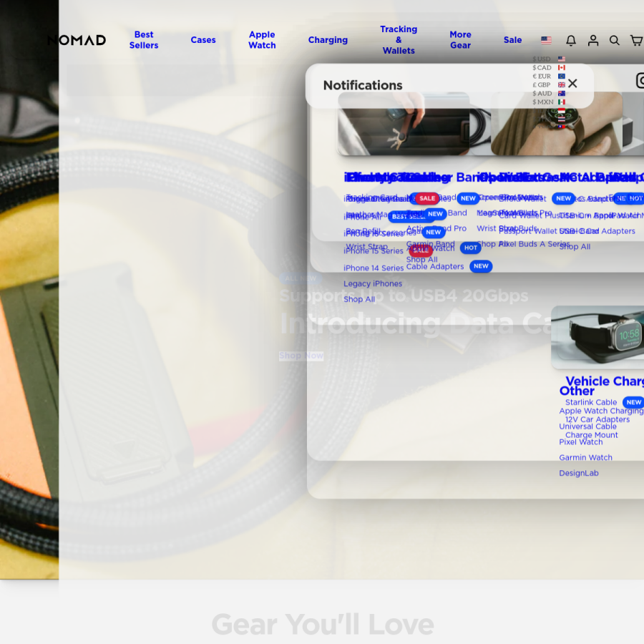Click the NOMAD logo
Image resolution: width=644 pixels, height=644 pixels.
pyautogui.click(x=77, y=40)
